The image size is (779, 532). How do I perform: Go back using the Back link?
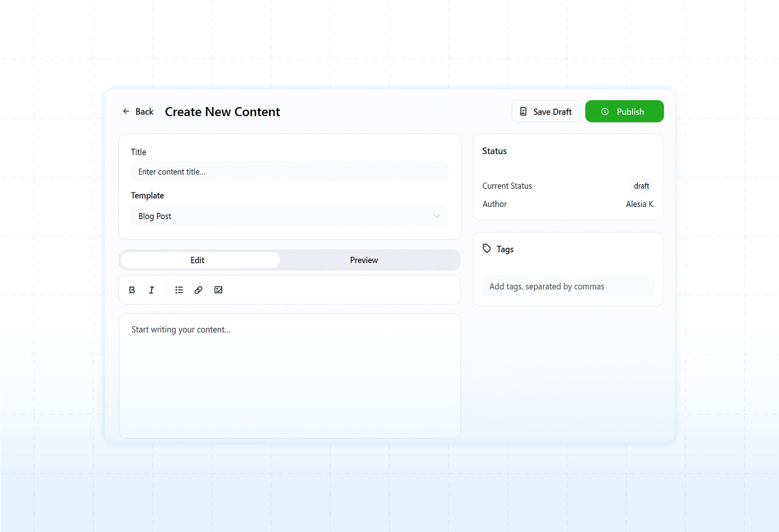145,112
